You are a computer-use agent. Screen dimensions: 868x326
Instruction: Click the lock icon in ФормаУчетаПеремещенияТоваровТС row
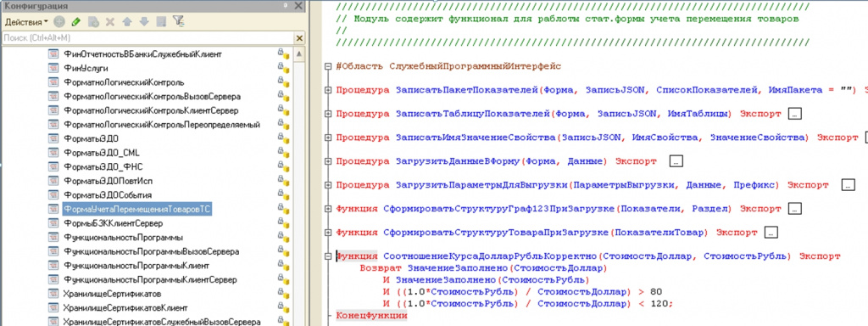click(283, 209)
